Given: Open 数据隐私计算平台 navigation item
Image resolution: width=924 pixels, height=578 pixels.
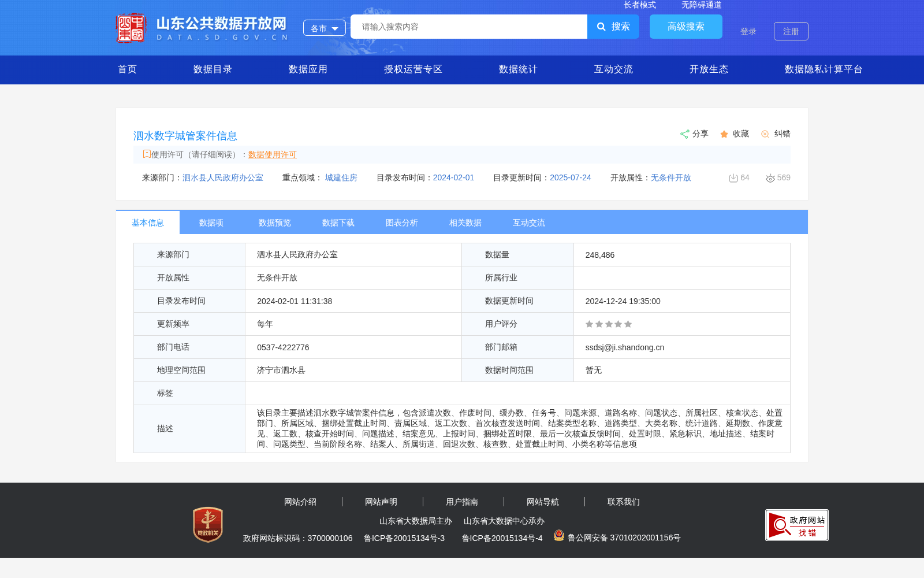Looking at the screenshot, I should point(824,69).
